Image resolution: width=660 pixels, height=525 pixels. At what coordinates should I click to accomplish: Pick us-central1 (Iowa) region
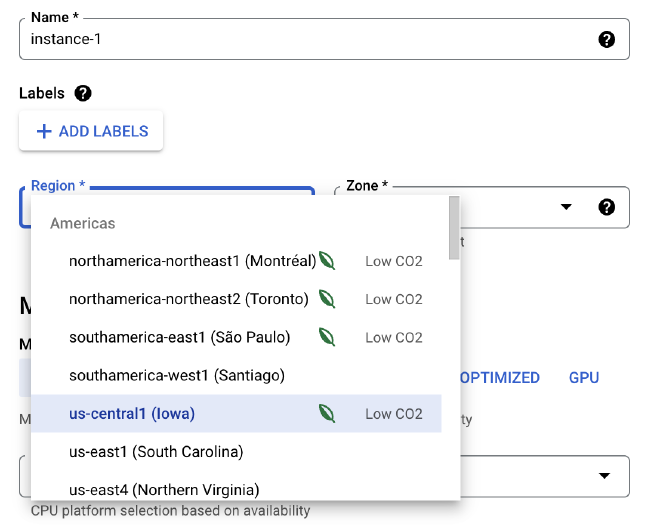pos(236,413)
